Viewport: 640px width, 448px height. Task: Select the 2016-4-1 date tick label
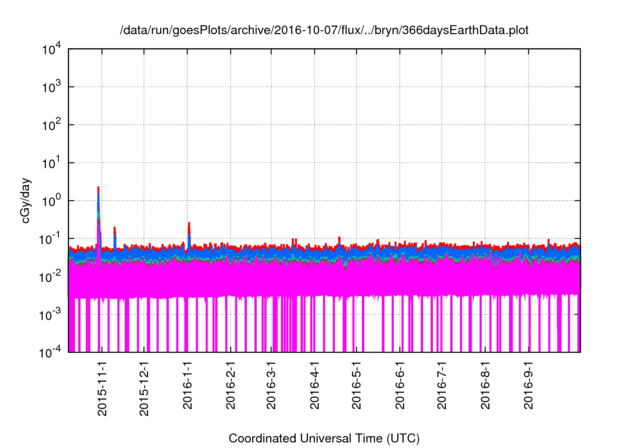point(315,384)
